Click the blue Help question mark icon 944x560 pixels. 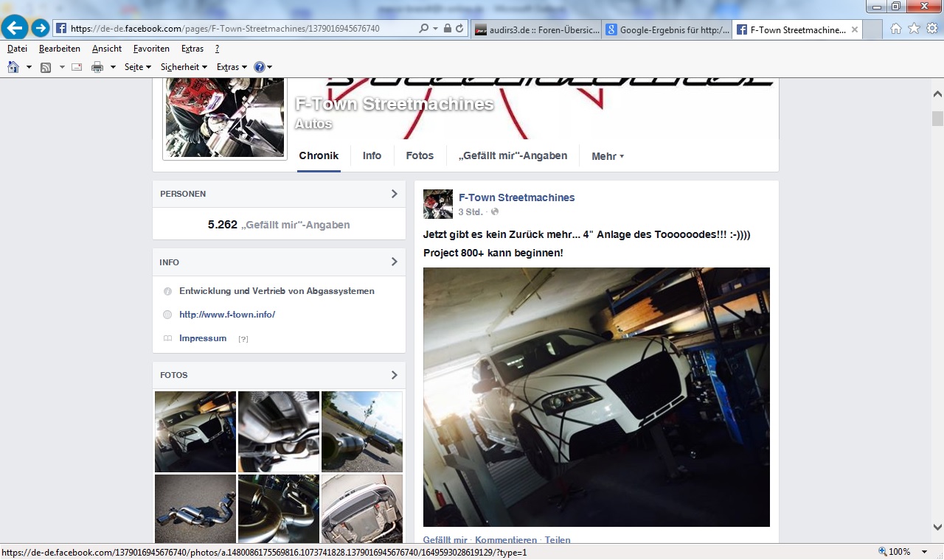[259, 67]
